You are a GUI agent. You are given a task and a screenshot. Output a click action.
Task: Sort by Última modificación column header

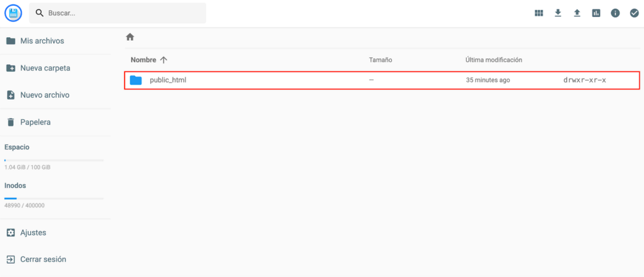tap(494, 60)
